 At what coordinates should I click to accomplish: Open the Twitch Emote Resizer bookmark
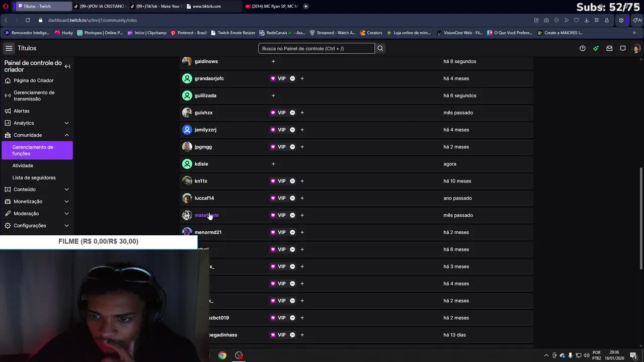pos(233,33)
